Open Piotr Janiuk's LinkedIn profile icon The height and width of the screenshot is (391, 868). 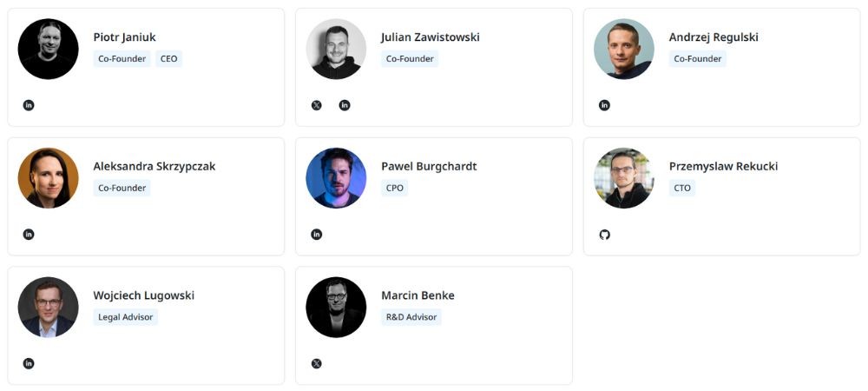pyautogui.click(x=29, y=105)
